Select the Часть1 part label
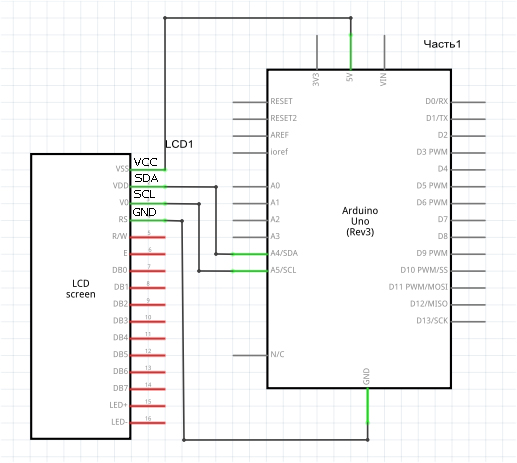Viewport: 517px width, 463px height. point(442,44)
